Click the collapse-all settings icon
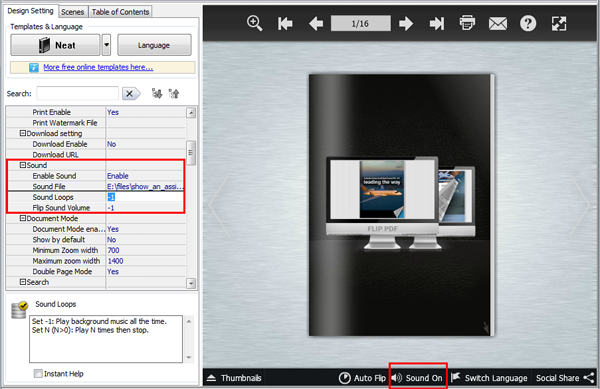 174,93
